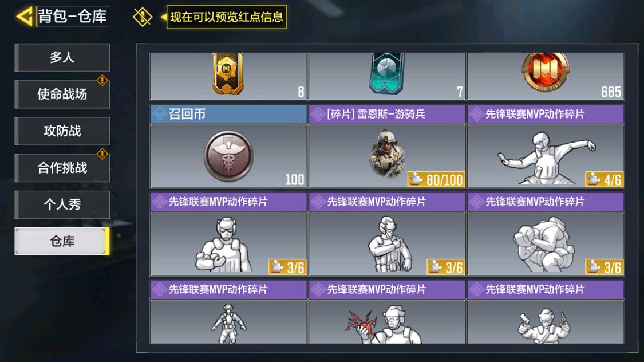Select MVP fragment with dual pistols figure
Screen dimensions: 644x362
click(x=546, y=312)
